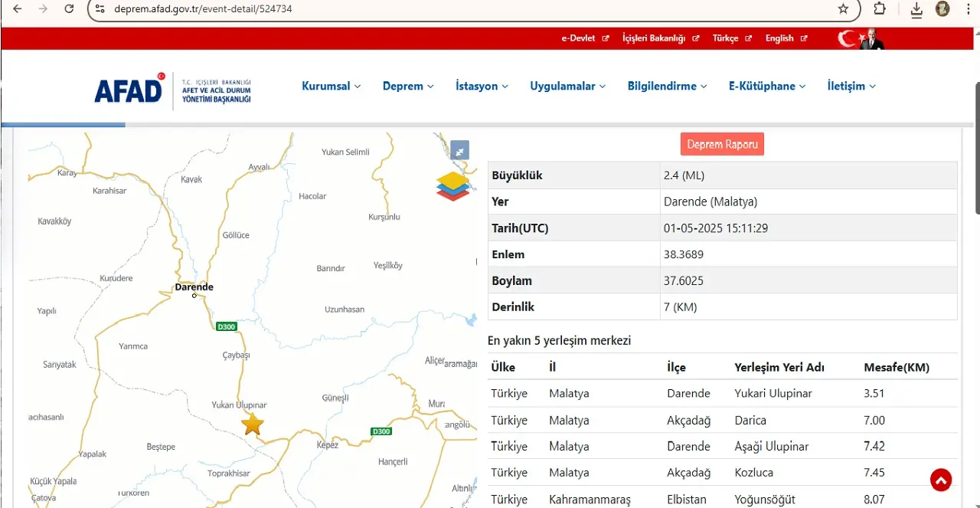Expand the Kurumsal dropdown menu
Screen dimensions: 980x508
(331, 87)
